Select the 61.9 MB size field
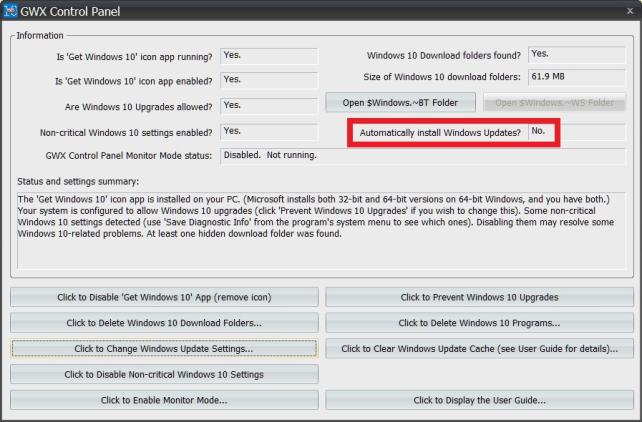The height and width of the screenshot is (422, 642). click(x=577, y=77)
